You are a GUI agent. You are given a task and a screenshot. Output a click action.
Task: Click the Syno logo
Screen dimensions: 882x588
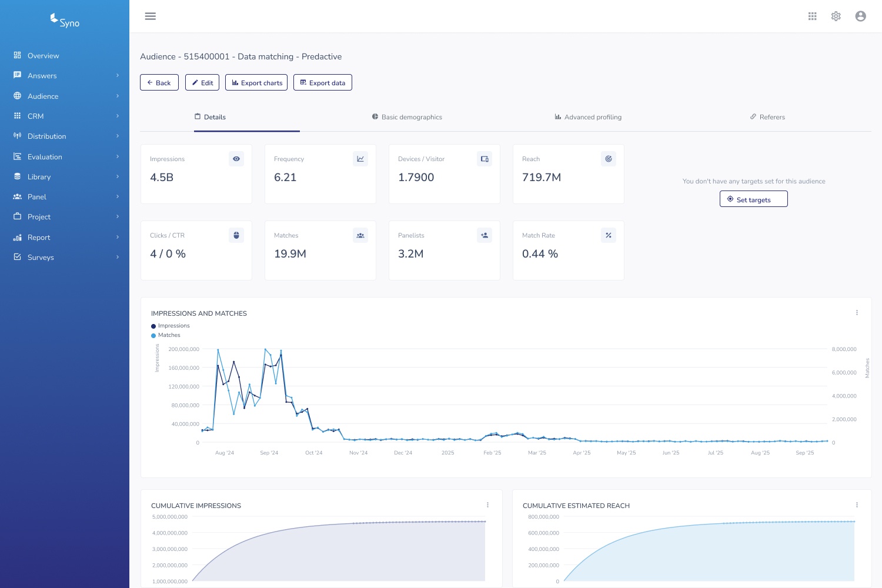pos(65,21)
